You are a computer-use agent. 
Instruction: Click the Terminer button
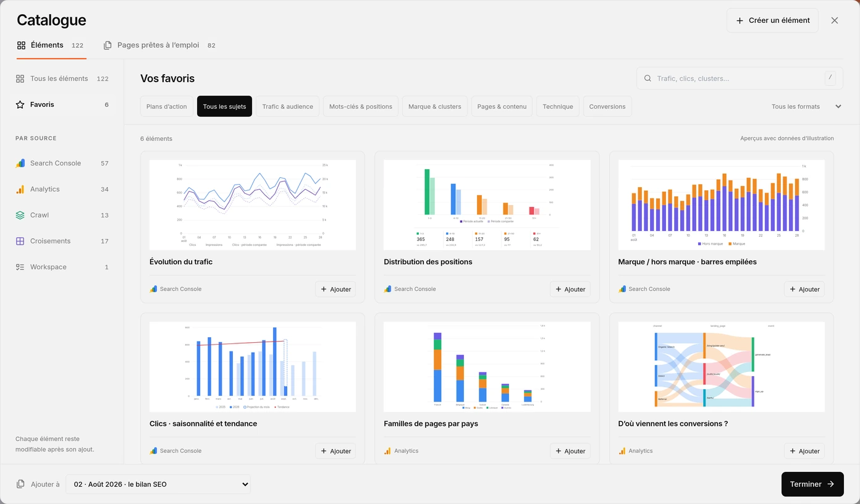click(812, 484)
